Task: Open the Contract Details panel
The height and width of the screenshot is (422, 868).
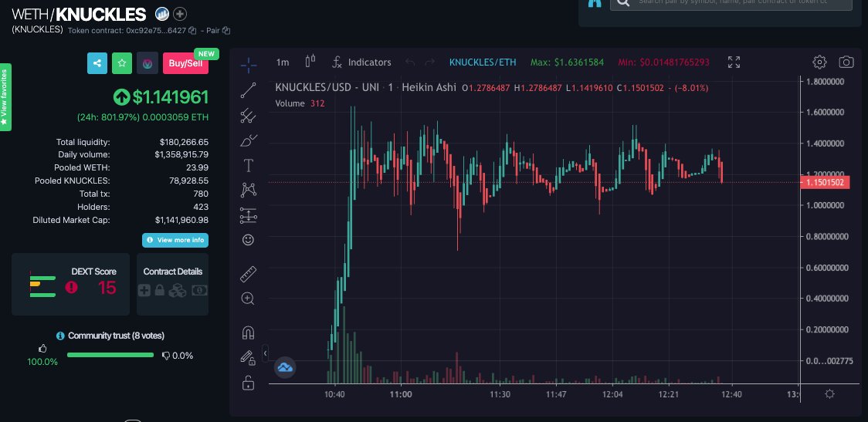Action: coord(173,284)
